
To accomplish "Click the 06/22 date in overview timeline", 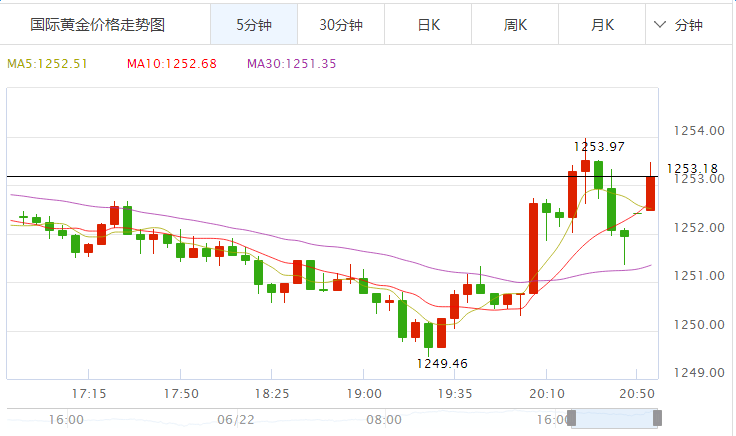I will point(236,419).
